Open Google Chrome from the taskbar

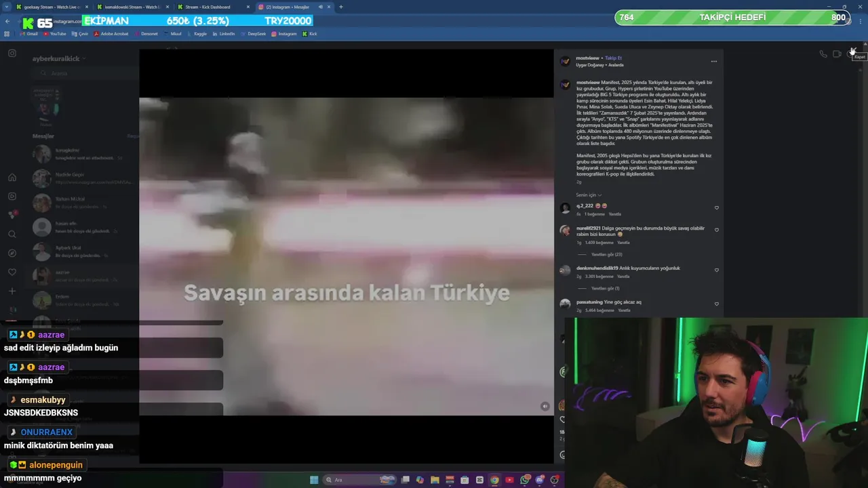click(x=494, y=480)
